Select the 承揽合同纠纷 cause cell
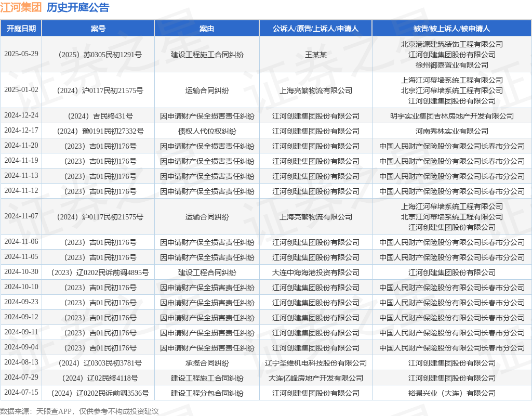The height and width of the screenshot is (416, 532). pyautogui.click(x=207, y=363)
